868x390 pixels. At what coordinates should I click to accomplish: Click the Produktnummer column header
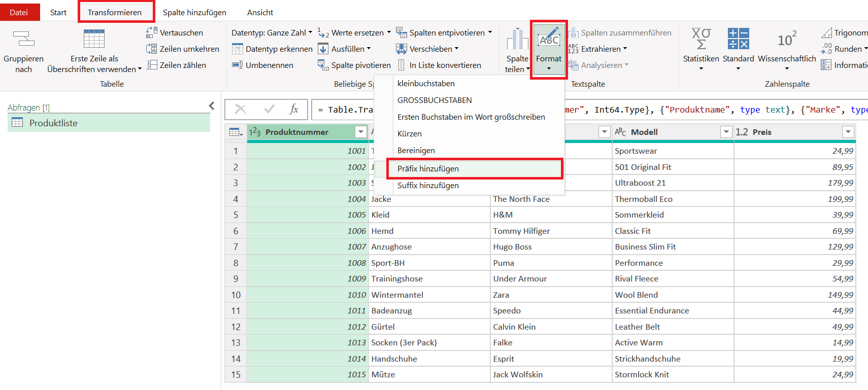[x=307, y=132]
